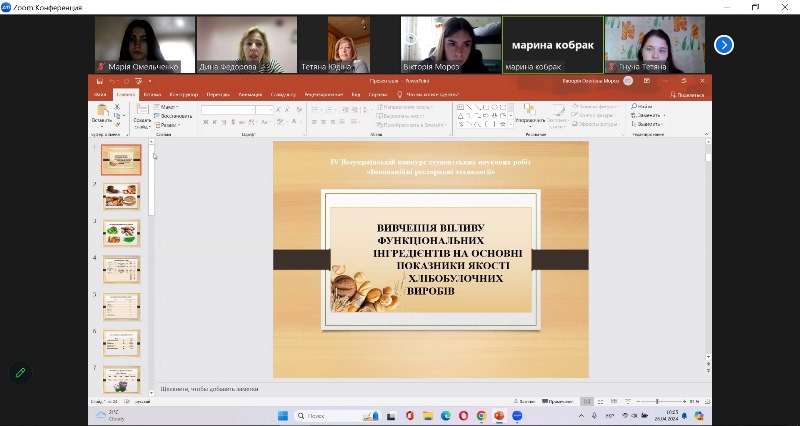Click the Share (Поделиться) button
Viewport: 800px width, 426px height.
(688, 94)
